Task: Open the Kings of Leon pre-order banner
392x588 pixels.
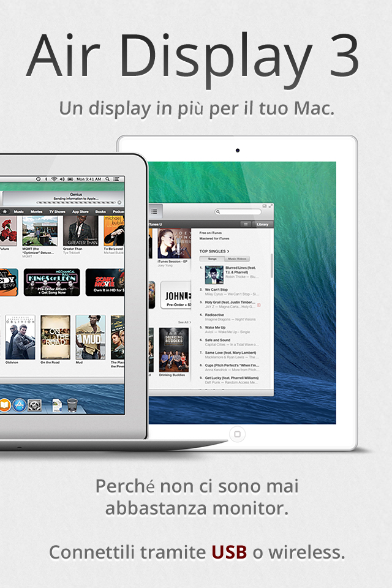Action: [x=52, y=282]
